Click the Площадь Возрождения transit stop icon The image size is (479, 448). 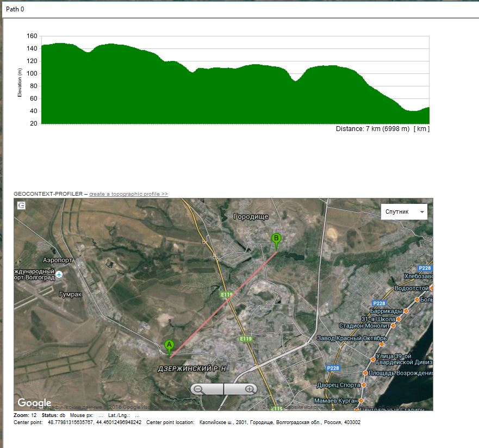point(365,374)
